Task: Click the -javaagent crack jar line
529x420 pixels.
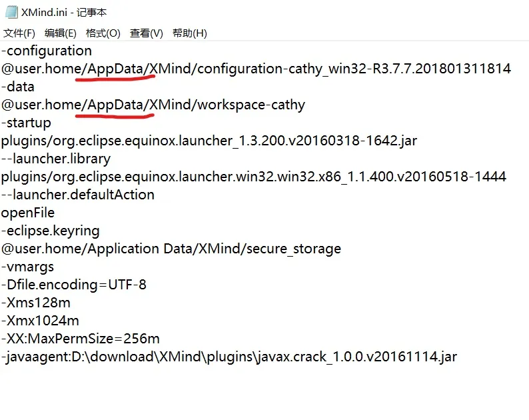Action: [229, 357]
